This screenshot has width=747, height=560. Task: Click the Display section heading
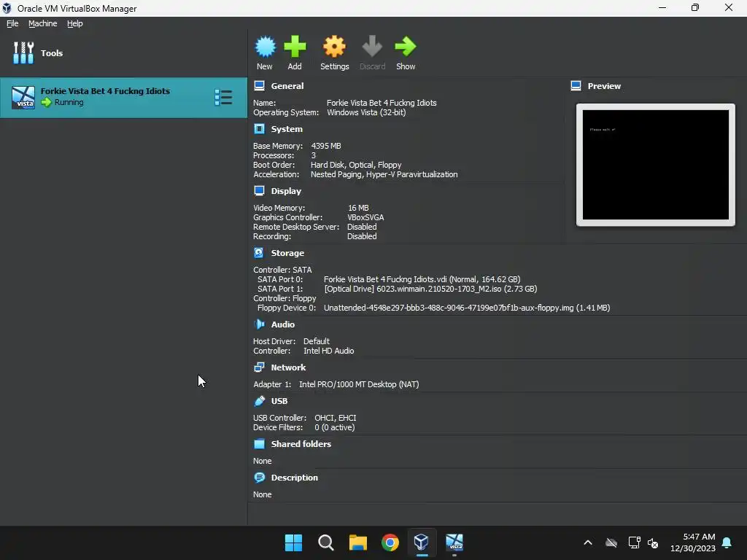tap(286, 191)
